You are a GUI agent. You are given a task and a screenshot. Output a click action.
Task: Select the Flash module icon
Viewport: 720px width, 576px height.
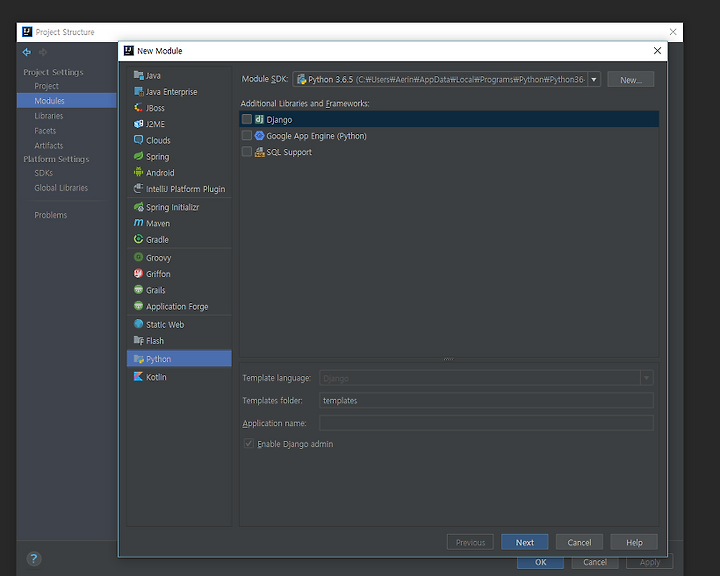point(138,340)
